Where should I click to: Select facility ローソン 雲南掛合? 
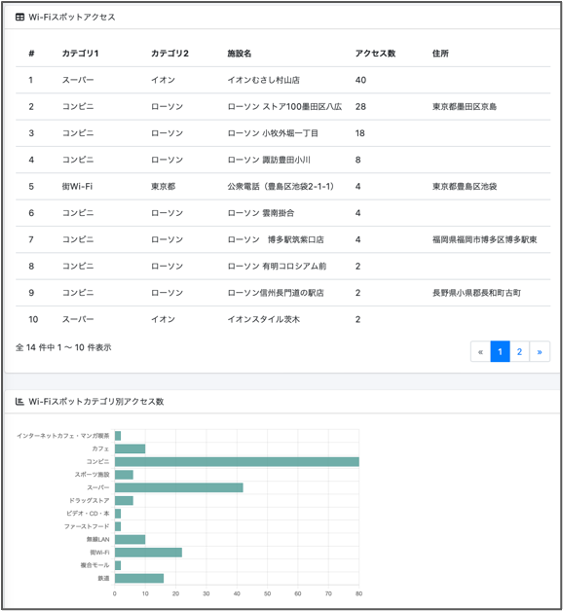tap(263, 215)
